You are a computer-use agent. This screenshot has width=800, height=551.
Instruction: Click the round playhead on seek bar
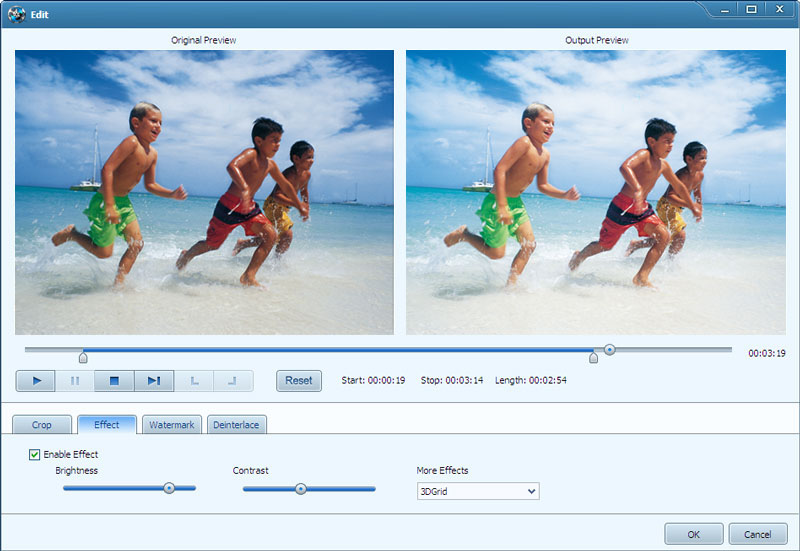pyautogui.click(x=609, y=350)
